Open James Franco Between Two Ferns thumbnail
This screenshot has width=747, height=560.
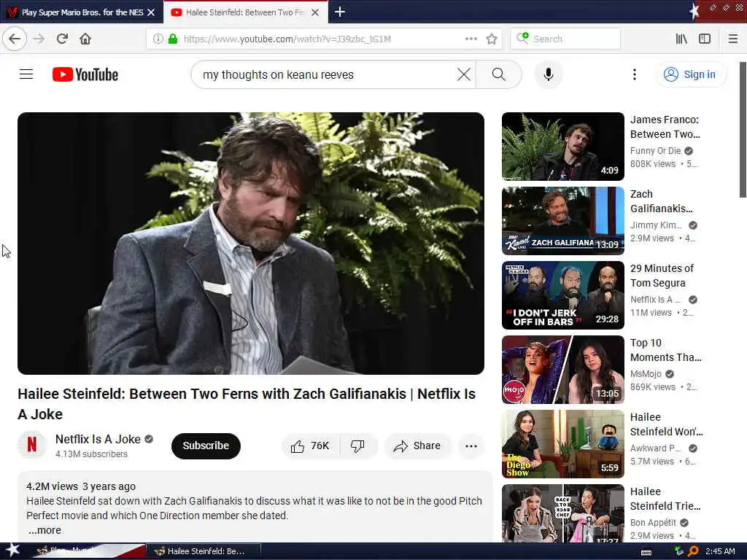tap(562, 146)
